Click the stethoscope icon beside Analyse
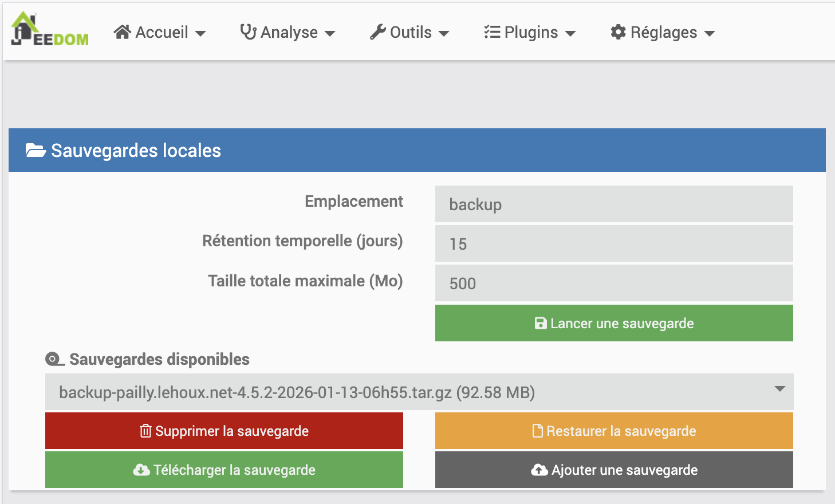835x504 pixels. click(248, 32)
